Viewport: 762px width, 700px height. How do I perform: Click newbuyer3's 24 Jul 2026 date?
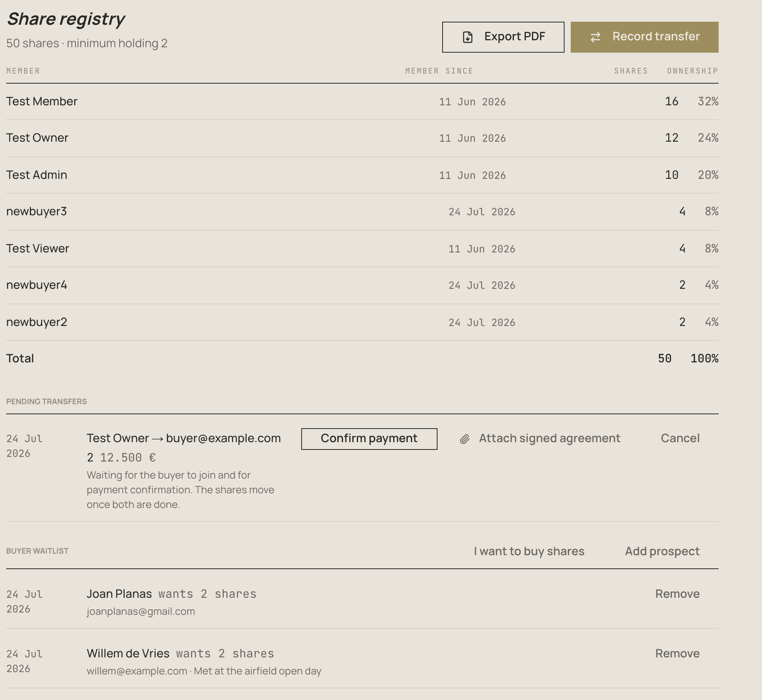point(482,212)
